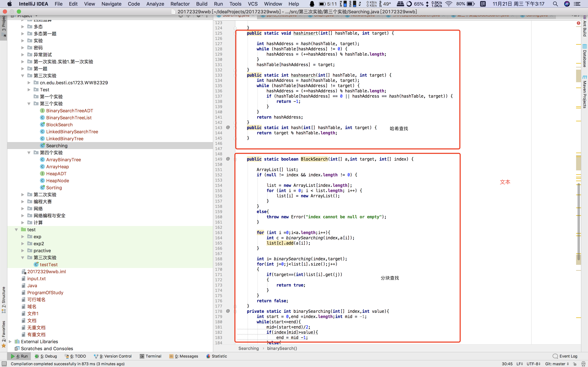The height and width of the screenshot is (367, 588).
Task: Click the Searching breadcrumb
Action: tap(249, 348)
